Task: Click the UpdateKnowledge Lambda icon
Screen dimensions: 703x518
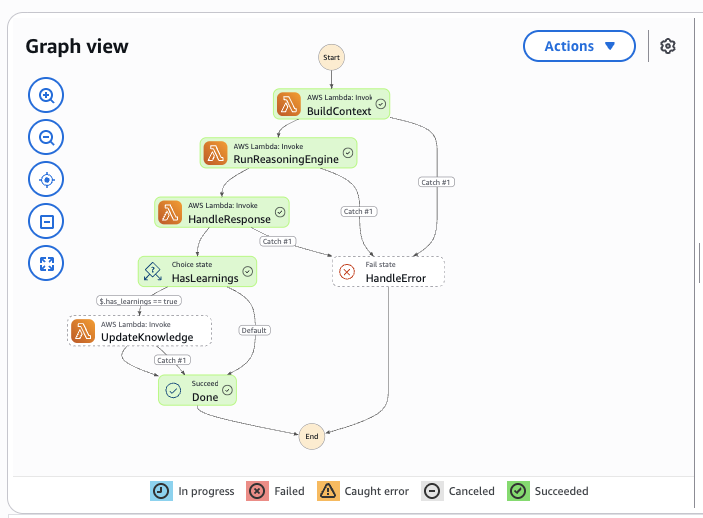Action: point(83,331)
